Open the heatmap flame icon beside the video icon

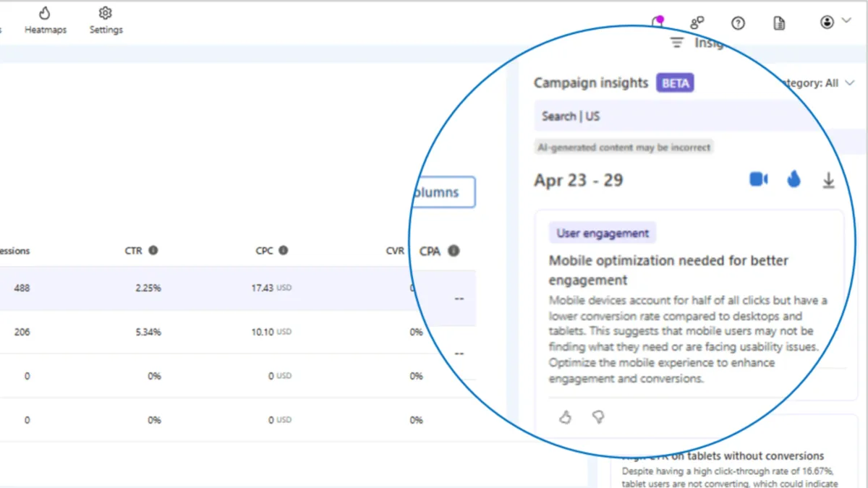[793, 179]
